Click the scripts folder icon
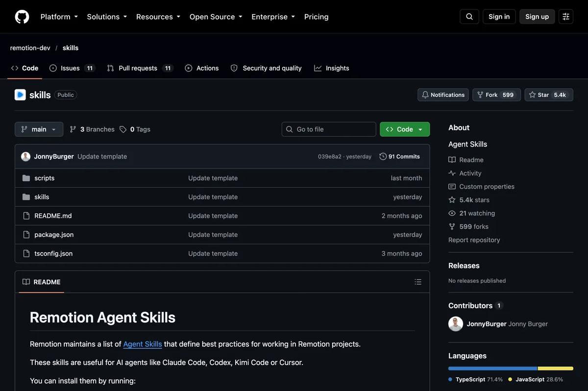The width and height of the screenshot is (588, 391). tap(26, 178)
